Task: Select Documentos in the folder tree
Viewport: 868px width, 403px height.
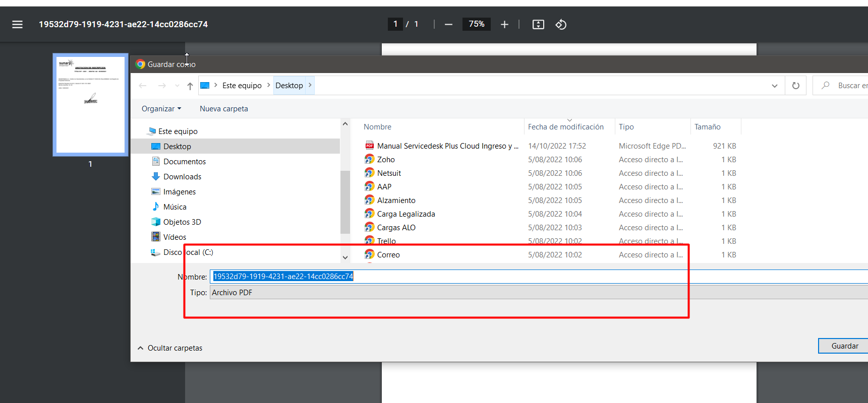Action: point(185,162)
